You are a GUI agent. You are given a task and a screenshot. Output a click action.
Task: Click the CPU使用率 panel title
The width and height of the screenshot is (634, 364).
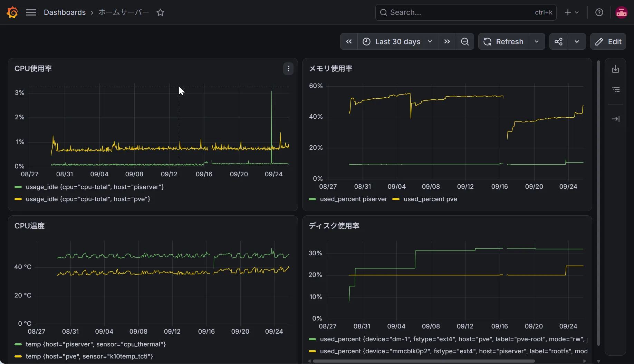click(33, 69)
